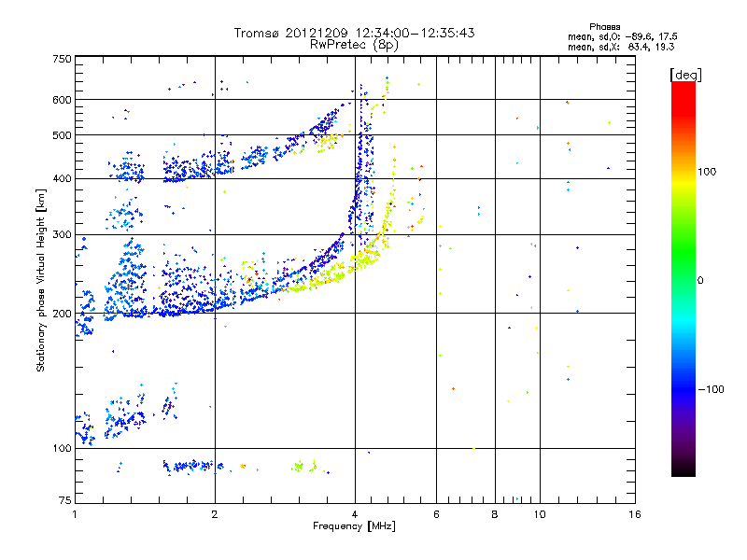Click the x-axis tick label "6"

pyautogui.click(x=436, y=514)
